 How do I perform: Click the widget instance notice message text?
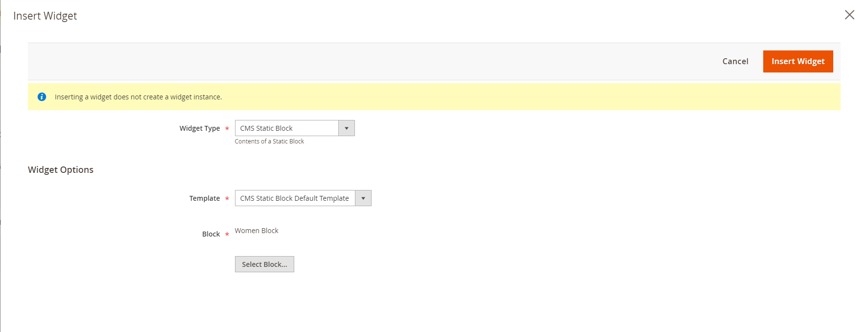138,97
